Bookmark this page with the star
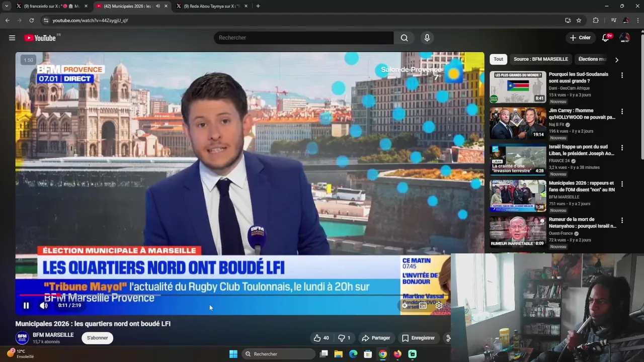Image resolution: width=644 pixels, height=362 pixels. click(x=579, y=20)
